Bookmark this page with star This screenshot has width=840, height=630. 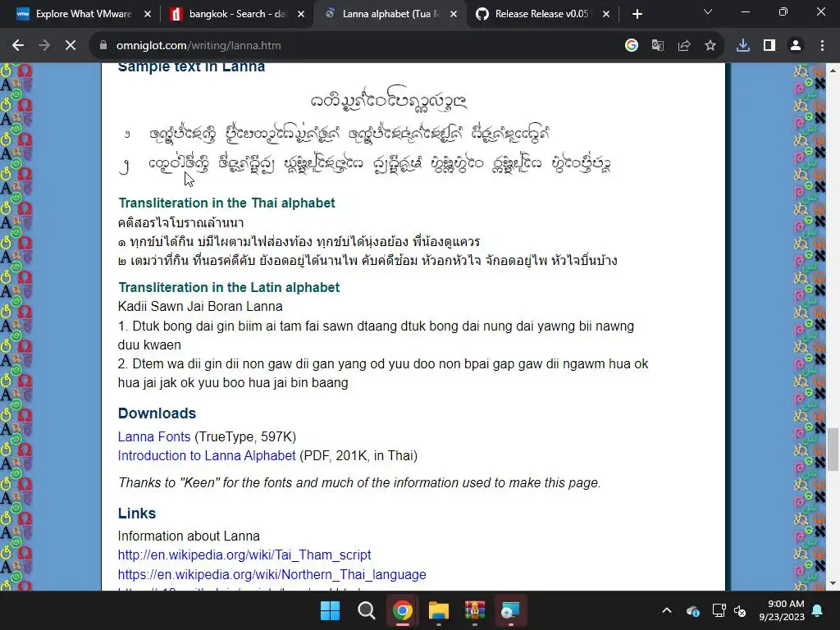pos(710,46)
